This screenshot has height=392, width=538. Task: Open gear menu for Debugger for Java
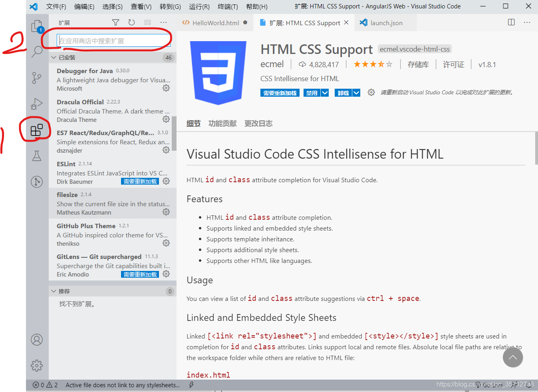click(166, 88)
